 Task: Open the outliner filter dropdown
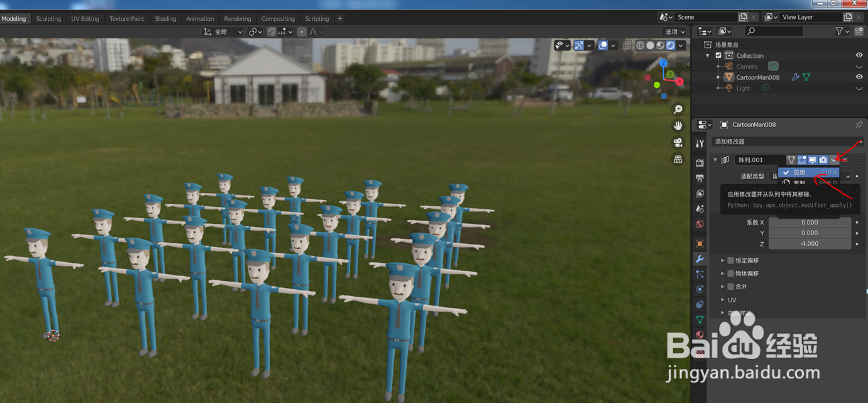point(843,31)
